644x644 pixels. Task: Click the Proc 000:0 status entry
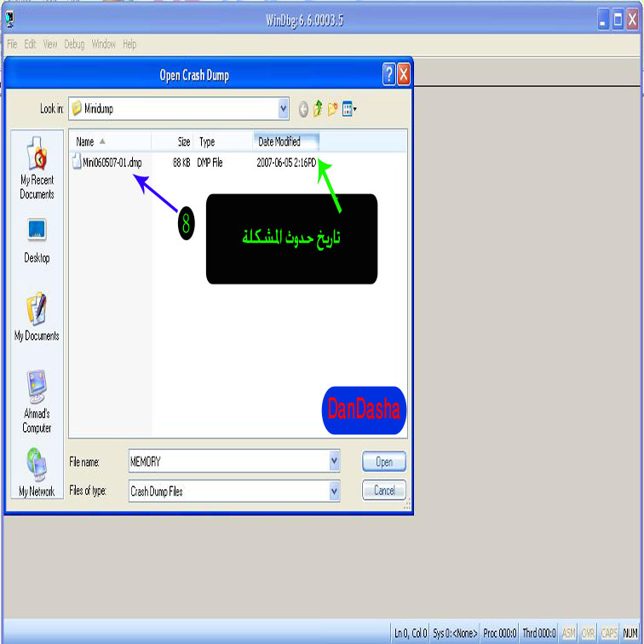point(499,633)
